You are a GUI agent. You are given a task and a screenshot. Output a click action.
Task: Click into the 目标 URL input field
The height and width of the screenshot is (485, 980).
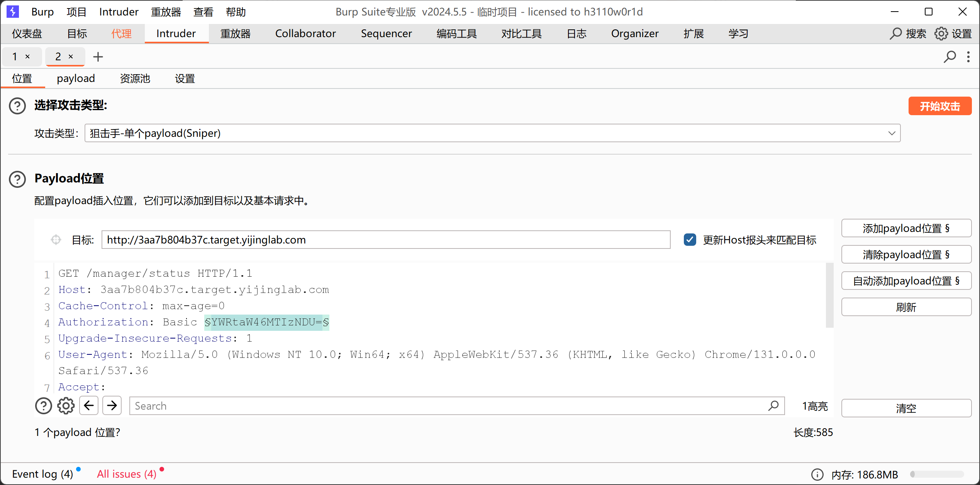(386, 240)
